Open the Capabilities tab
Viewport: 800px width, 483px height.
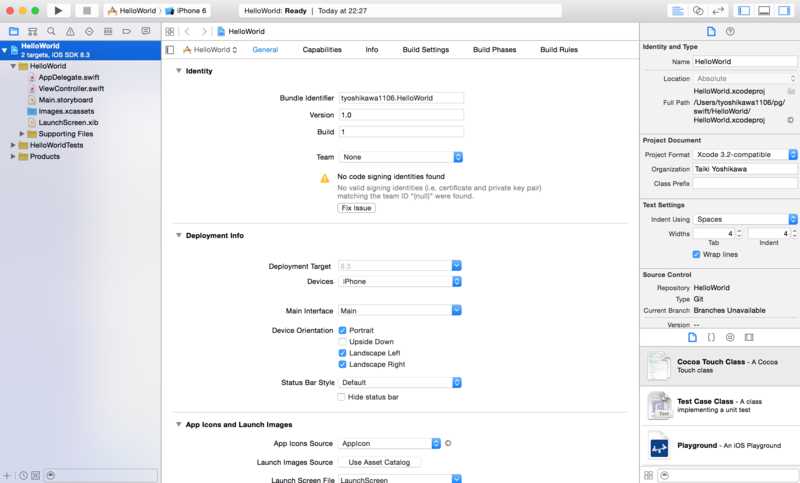[x=322, y=50]
